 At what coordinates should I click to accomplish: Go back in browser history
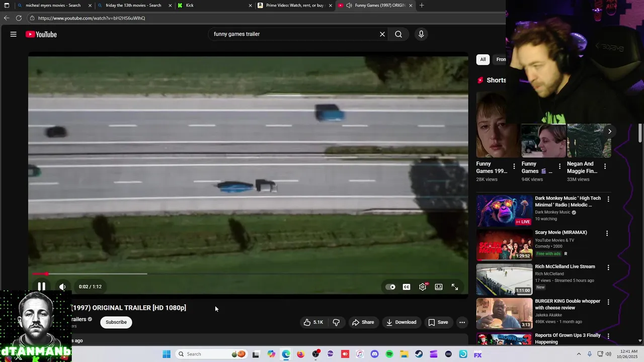[x=7, y=18]
